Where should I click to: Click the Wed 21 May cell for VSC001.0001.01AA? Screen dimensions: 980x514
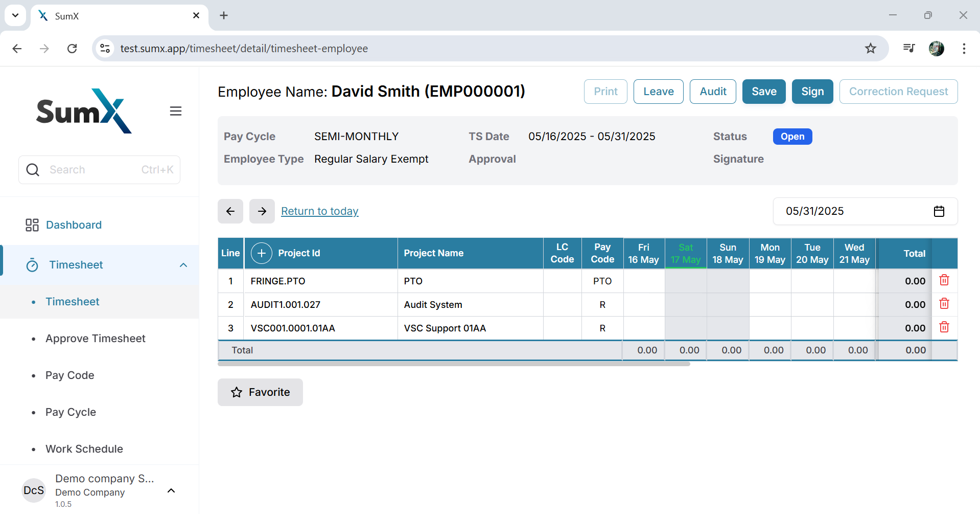coord(854,328)
